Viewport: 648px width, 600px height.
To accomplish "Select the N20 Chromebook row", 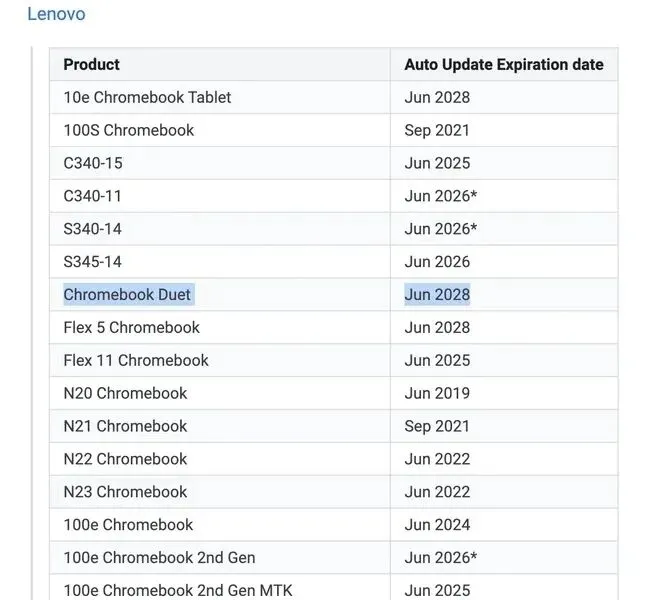I will point(125,394).
